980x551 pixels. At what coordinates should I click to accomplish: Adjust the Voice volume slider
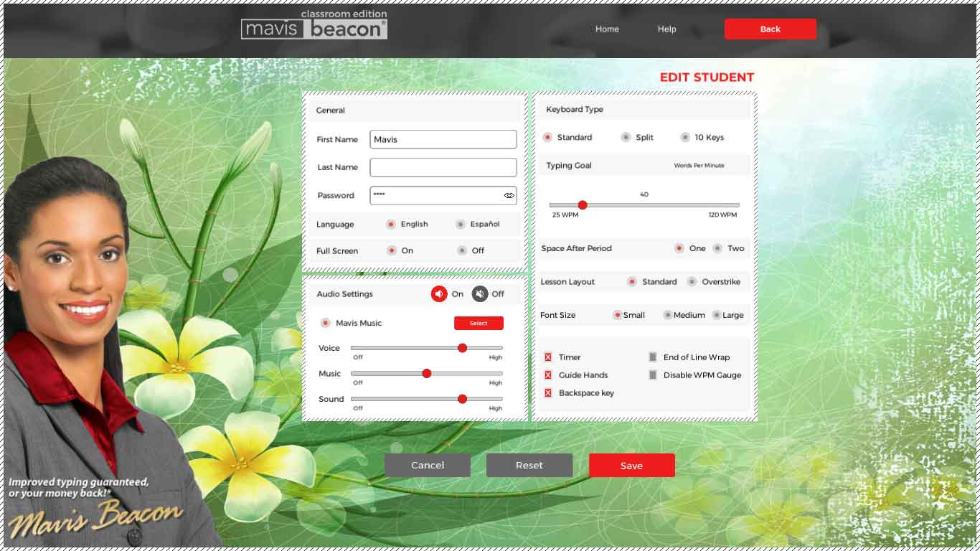(427, 348)
